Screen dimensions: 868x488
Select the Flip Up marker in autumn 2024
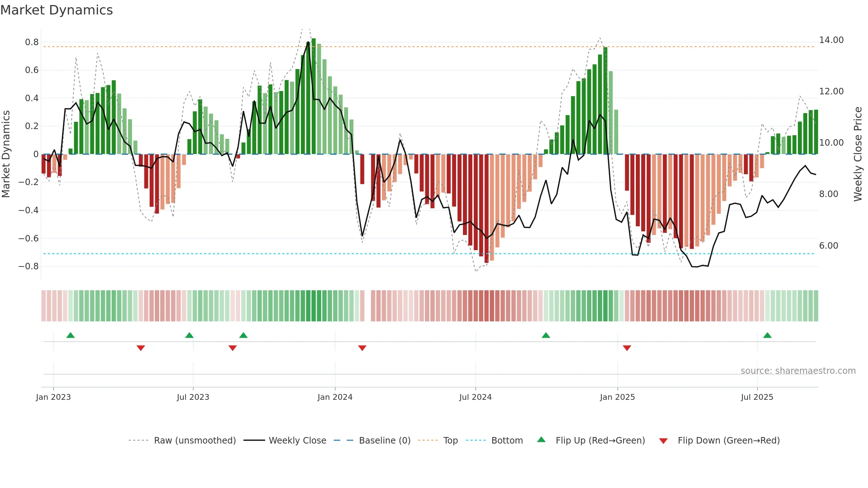(546, 335)
